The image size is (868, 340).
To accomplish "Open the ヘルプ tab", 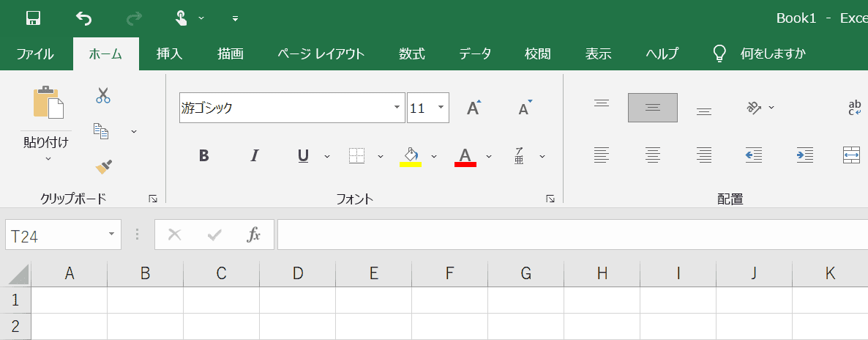I will tap(662, 53).
